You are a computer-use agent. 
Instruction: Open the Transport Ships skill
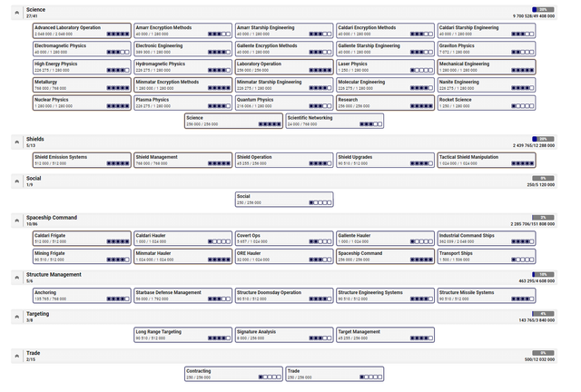(x=487, y=257)
